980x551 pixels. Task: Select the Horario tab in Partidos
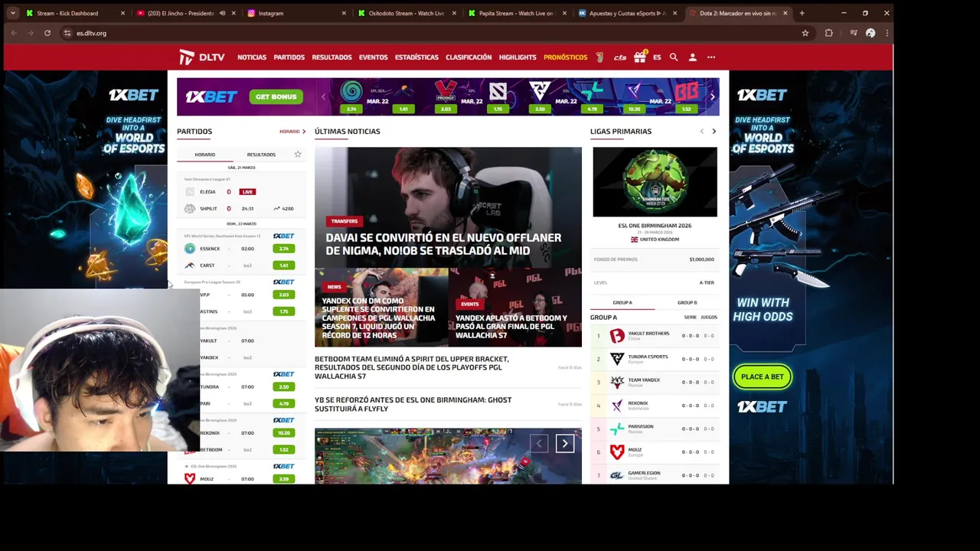tap(205, 155)
